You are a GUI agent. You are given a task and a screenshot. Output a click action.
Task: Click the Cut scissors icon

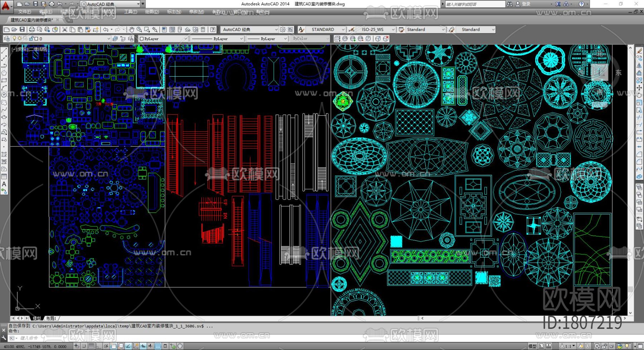pos(65,29)
